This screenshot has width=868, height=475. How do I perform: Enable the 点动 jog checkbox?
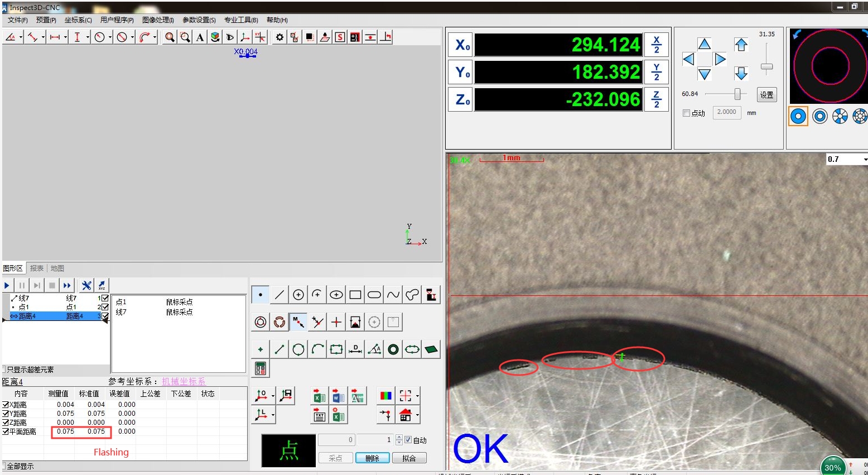[687, 113]
